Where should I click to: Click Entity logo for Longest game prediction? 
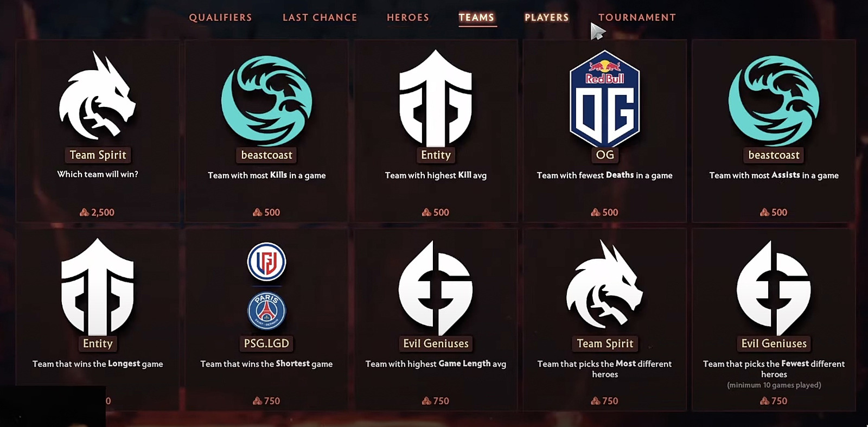[98, 287]
